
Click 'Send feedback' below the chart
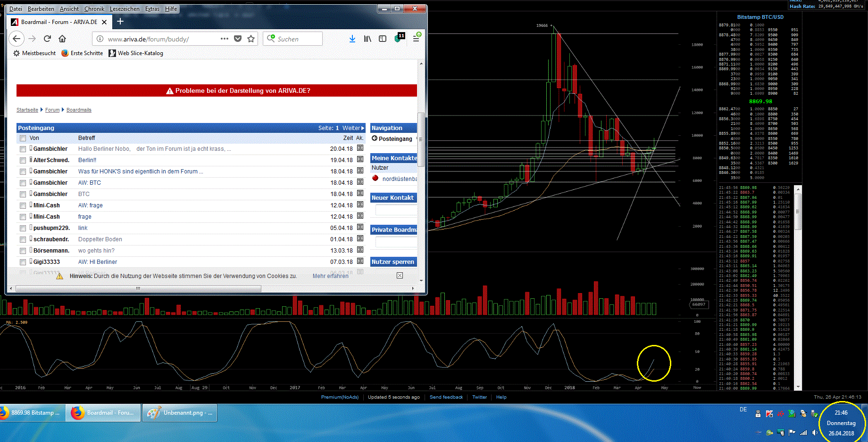[x=446, y=397]
